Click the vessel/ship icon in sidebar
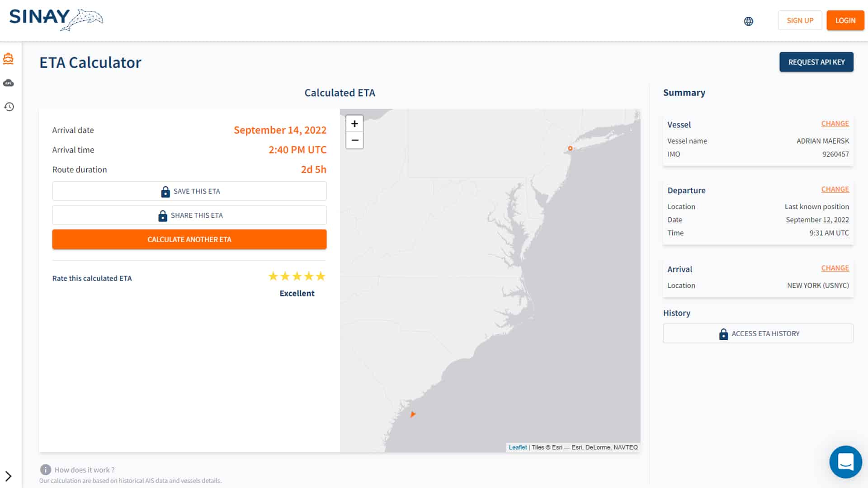This screenshot has width=868, height=488. 9,58
